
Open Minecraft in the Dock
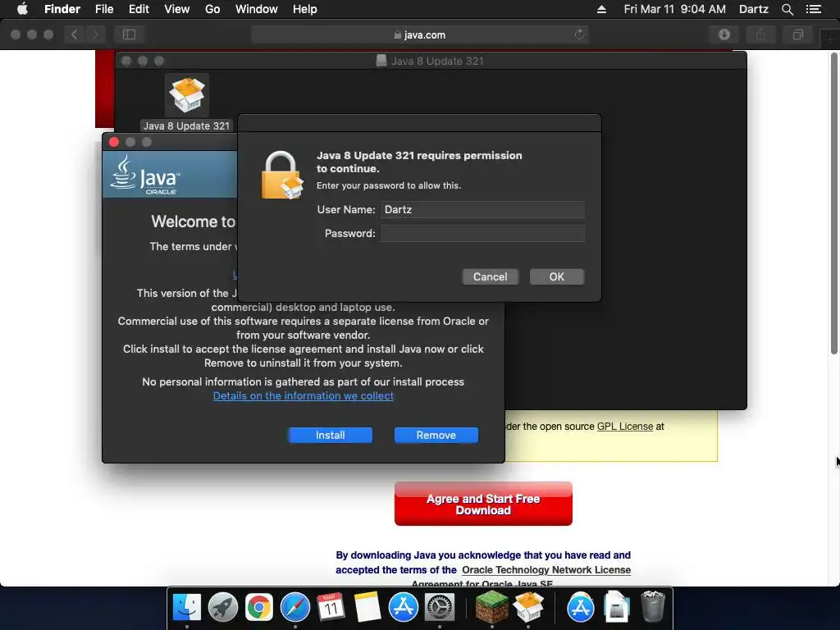(492, 608)
